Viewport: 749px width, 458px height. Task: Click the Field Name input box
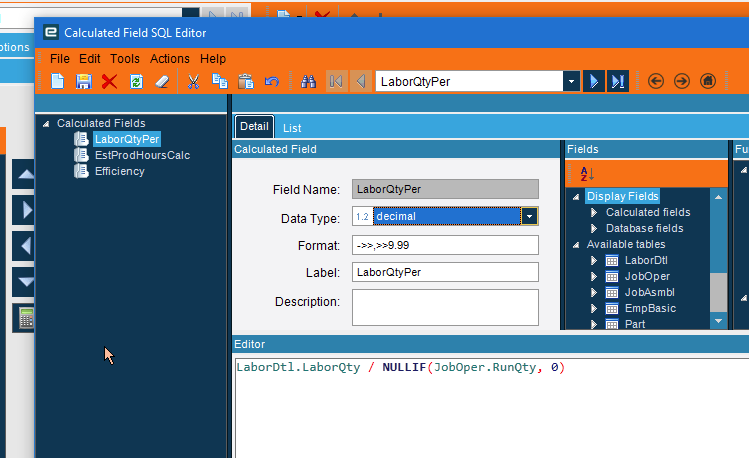pos(445,189)
